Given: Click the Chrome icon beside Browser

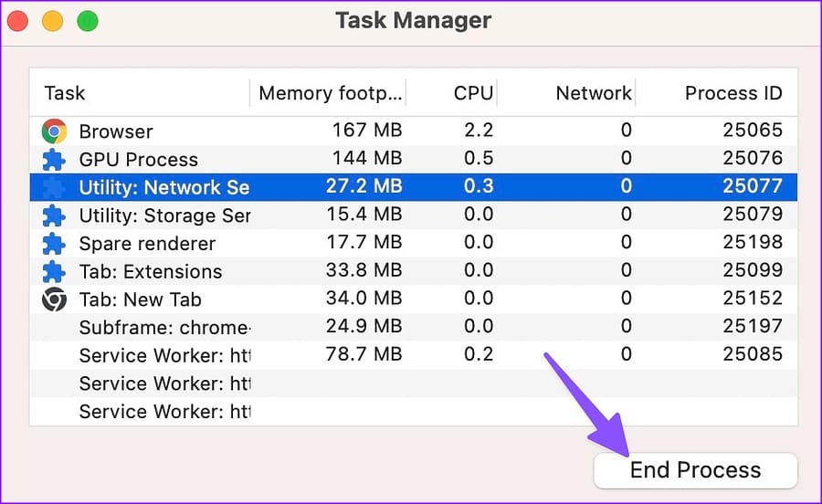Looking at the screenshot, I should (54, 131).
